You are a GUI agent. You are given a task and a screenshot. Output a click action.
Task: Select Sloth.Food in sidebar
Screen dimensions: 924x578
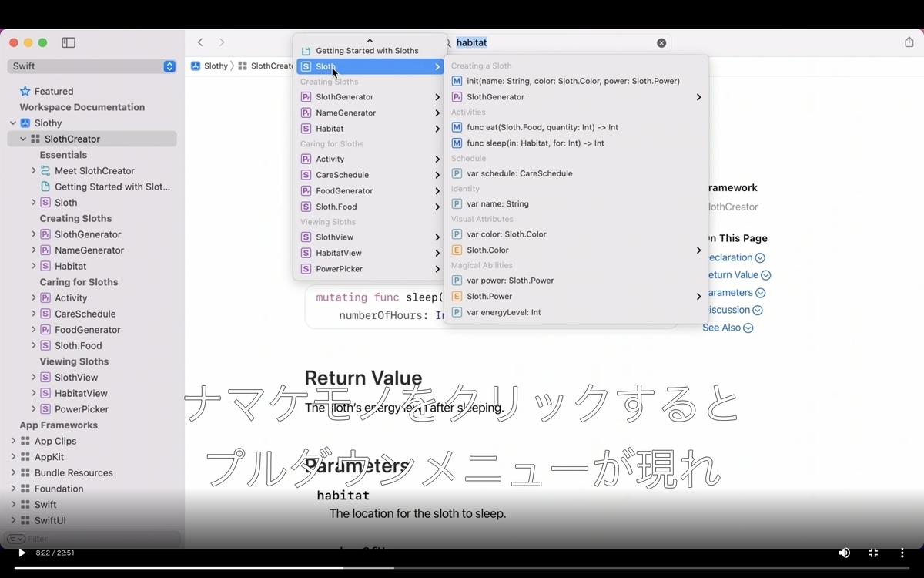click(x=78, y=346)
